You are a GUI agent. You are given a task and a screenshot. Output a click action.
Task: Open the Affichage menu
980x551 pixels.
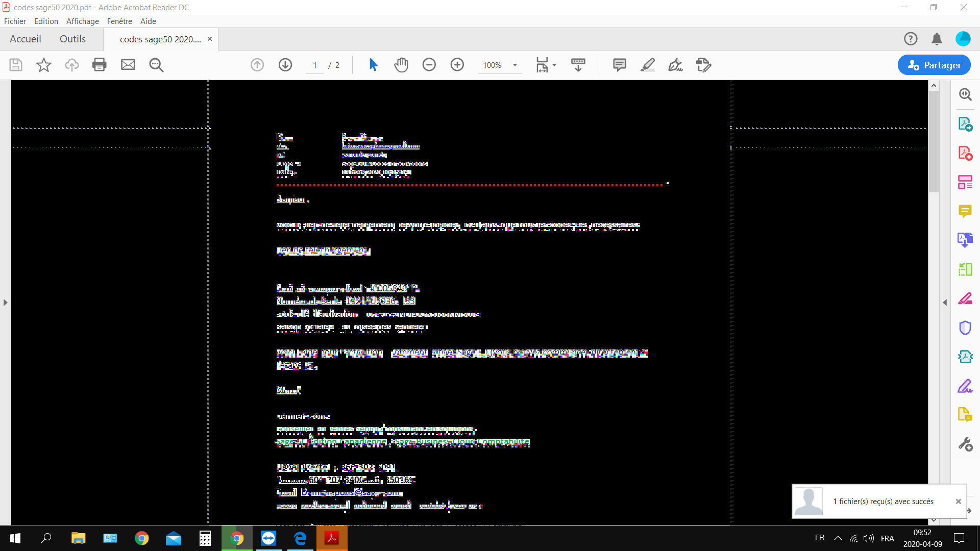click(82, 21)
